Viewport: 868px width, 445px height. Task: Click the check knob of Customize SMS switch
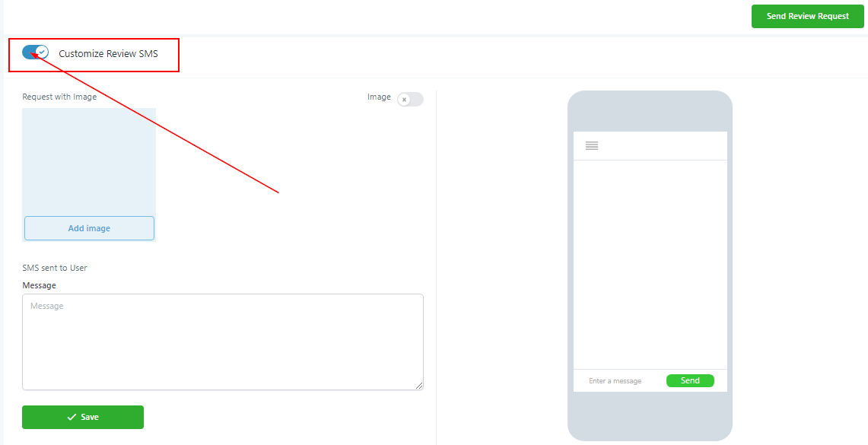(x=42, y=52)
